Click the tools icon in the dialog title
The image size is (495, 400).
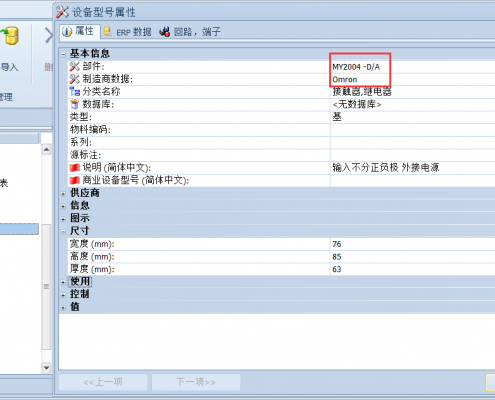tap(62, 12)
